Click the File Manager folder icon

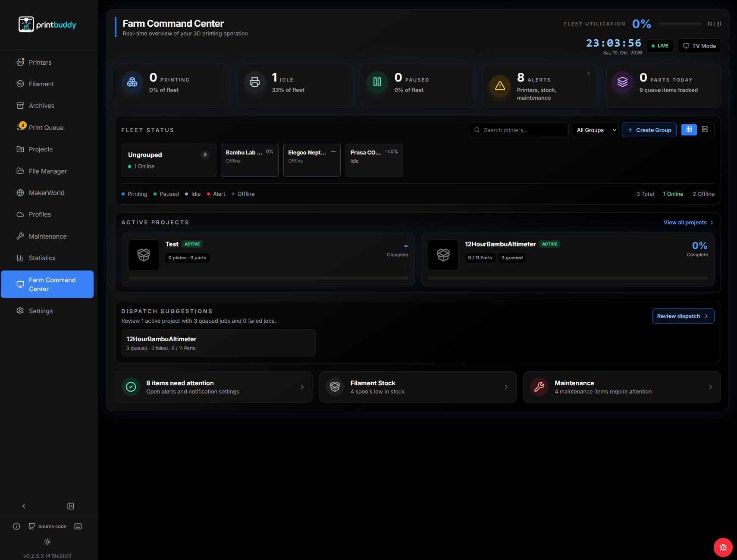[x=20, y=171]
